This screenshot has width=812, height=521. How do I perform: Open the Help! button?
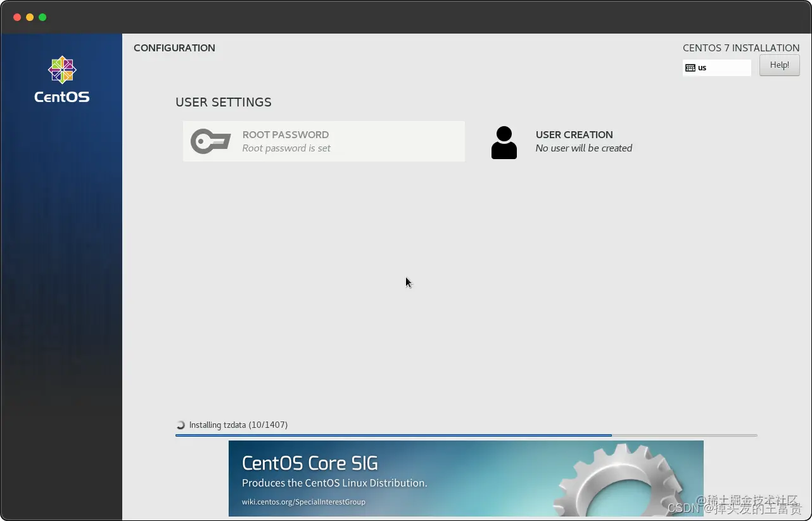pyautogui.click(x=780, y=65)
